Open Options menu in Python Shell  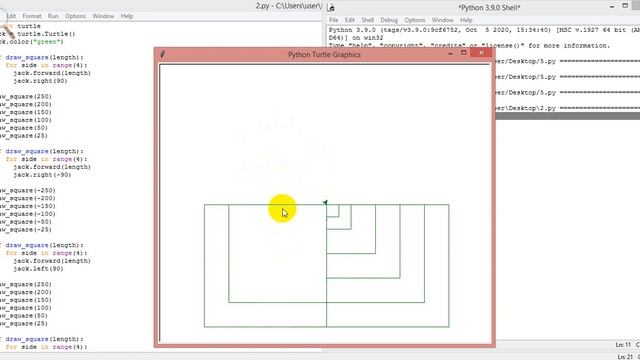point(415,20)
